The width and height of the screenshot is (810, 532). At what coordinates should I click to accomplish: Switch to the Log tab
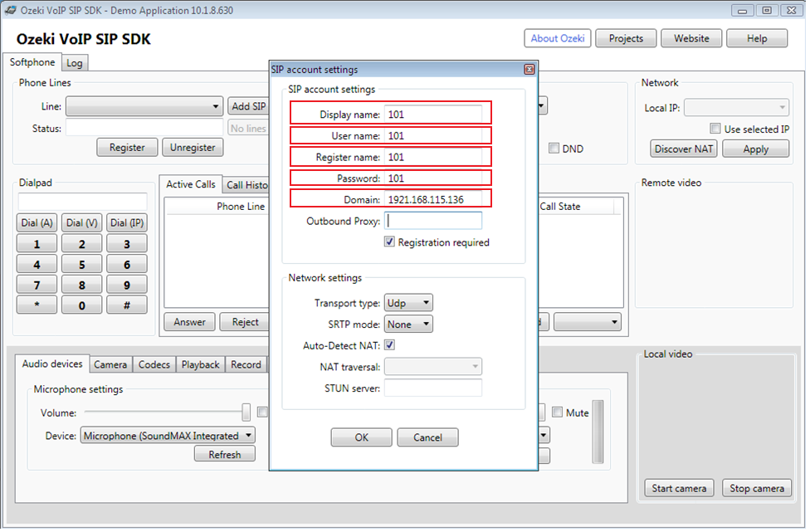click(x=75, y=64)
